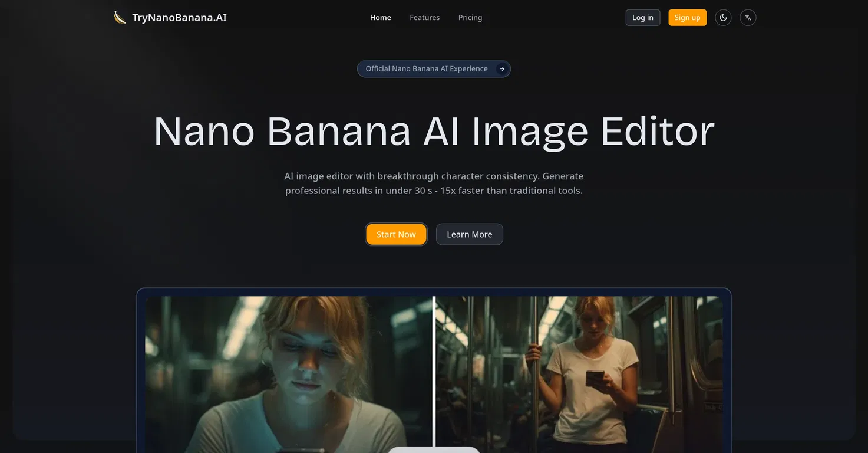Screen dimensions: 868x453
Task: Click the 'breakthrough character consistency' description line
Action: click(x=434, y=176)
